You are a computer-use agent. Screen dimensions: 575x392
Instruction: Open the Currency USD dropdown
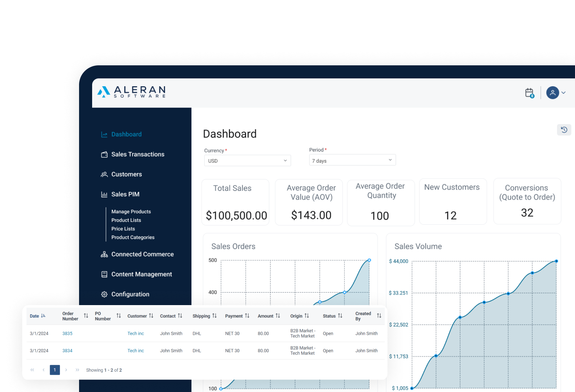coord(247,161)
